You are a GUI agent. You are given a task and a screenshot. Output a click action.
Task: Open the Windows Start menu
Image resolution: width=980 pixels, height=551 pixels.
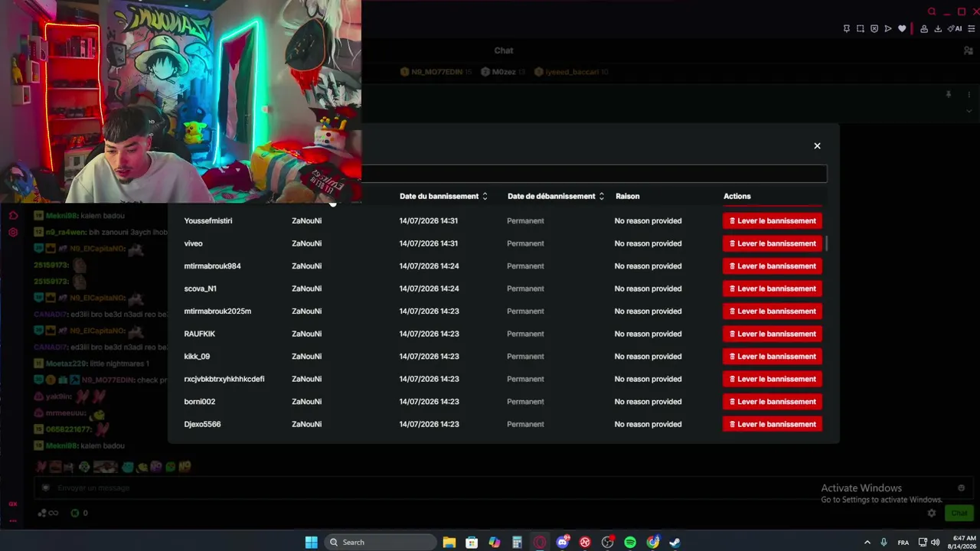312,543
